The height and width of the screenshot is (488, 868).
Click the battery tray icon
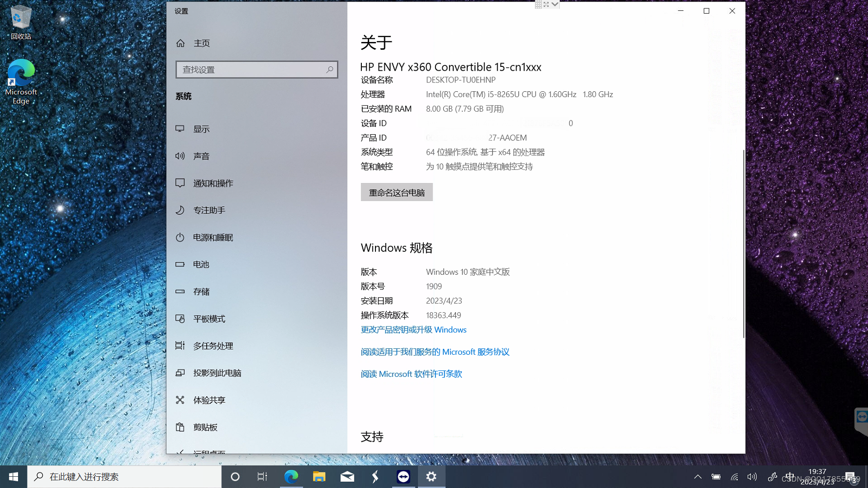coord(716,477)
